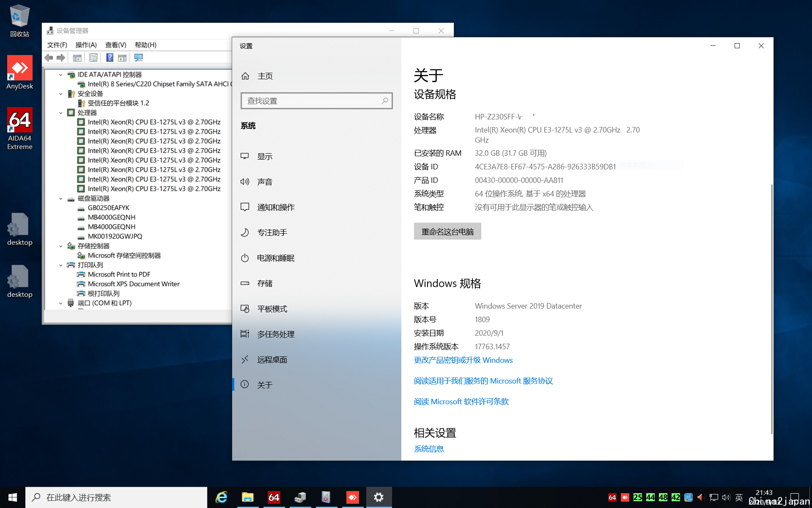Click the Windows Start button

click(x=13, y=497)
